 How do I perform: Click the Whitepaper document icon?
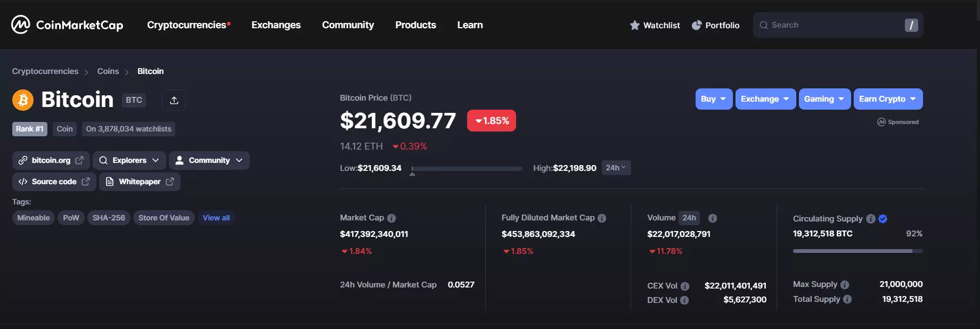110,182
